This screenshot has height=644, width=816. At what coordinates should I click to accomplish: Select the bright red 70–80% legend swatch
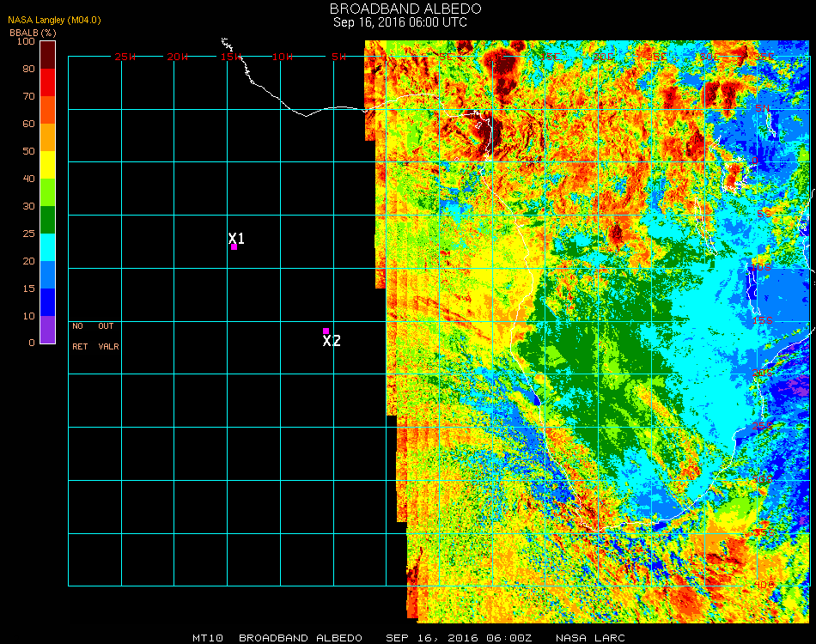tap(48, 82)
